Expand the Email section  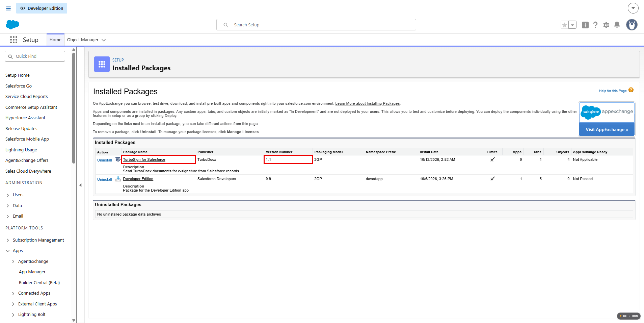8,217
